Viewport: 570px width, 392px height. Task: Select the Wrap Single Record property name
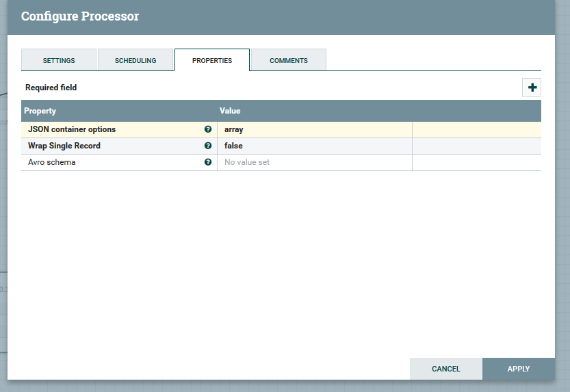click(64, 146)
